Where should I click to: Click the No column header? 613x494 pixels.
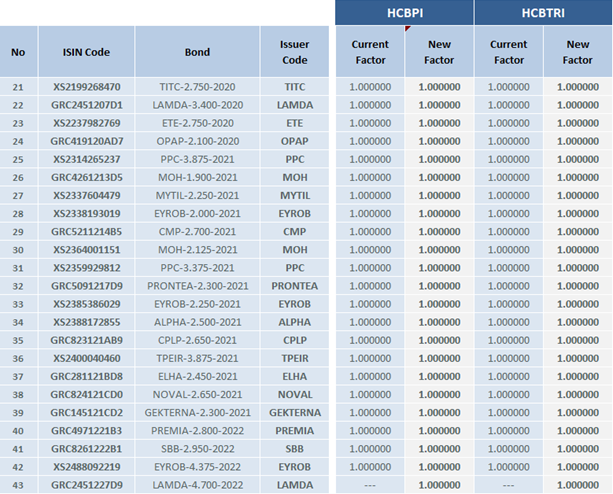click(x=18, y=52)
